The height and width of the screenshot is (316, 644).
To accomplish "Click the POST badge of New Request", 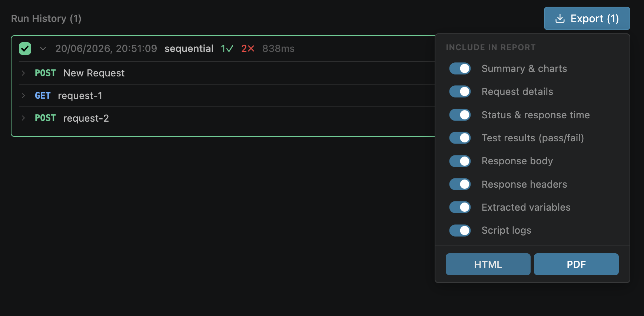I will click(x=45, y=73).
